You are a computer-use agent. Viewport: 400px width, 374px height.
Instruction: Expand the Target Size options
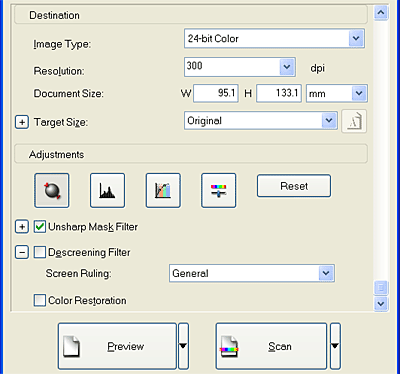point(22,122)
